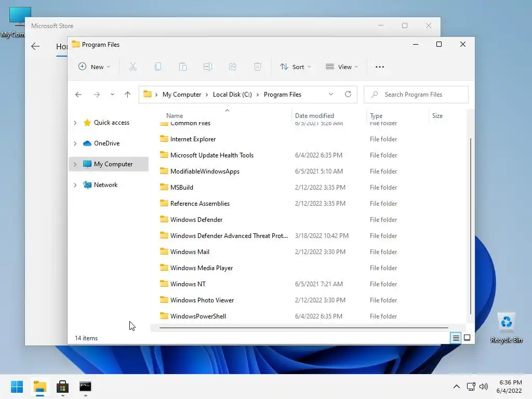Click Search Program Files input box
This screenshot has height=399, width=532.
coord(416,95)
